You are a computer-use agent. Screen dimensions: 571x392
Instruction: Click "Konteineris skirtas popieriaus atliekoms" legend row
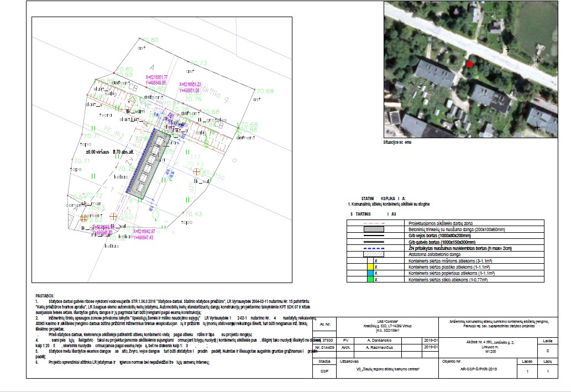click(446, 273)
